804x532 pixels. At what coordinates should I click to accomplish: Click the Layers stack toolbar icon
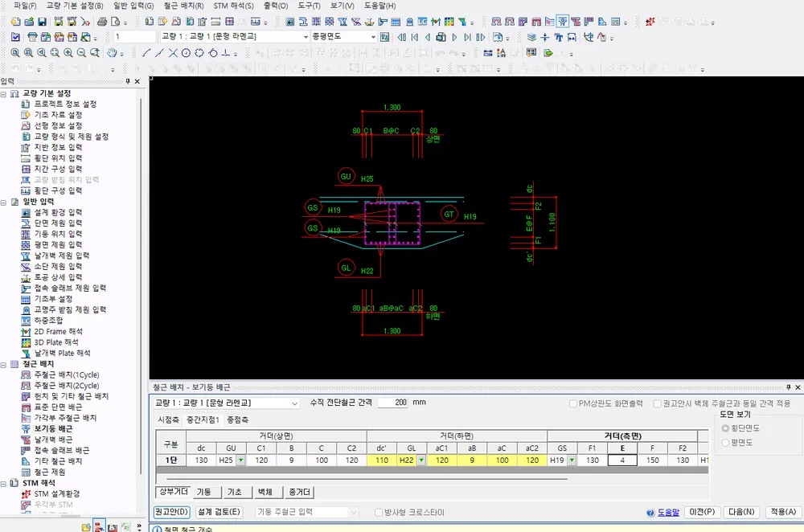point(531,37)
